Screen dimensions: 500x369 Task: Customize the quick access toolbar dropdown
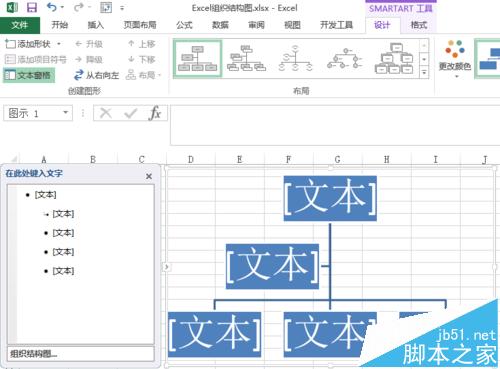122,8
